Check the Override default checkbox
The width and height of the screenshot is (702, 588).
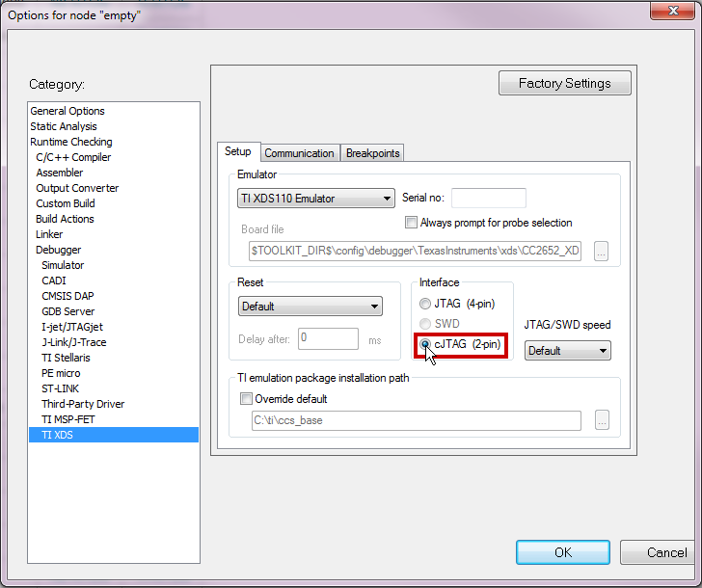(246, 398)
